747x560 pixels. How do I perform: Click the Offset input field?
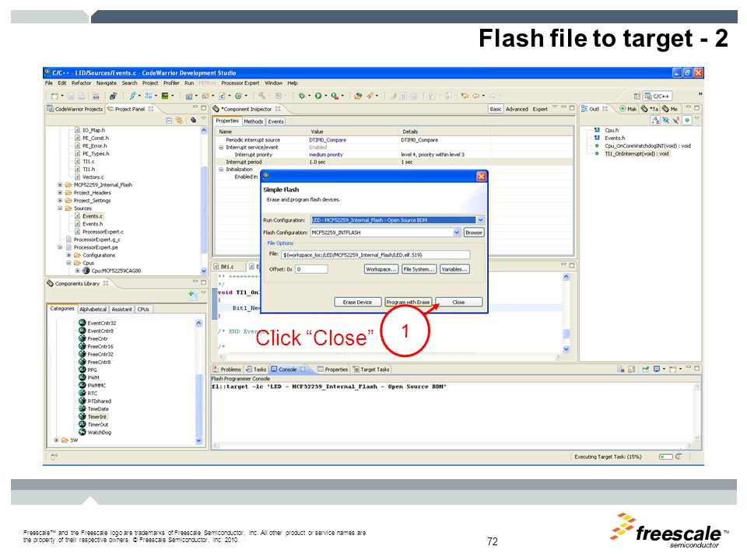coord(311,269)
